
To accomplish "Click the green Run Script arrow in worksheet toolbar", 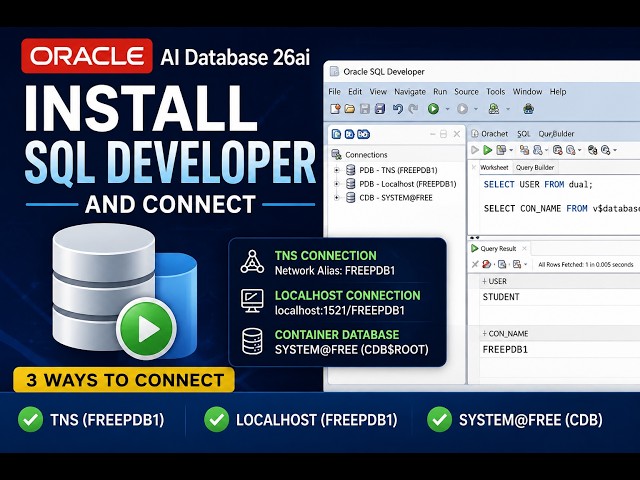I will click(487, 150).
